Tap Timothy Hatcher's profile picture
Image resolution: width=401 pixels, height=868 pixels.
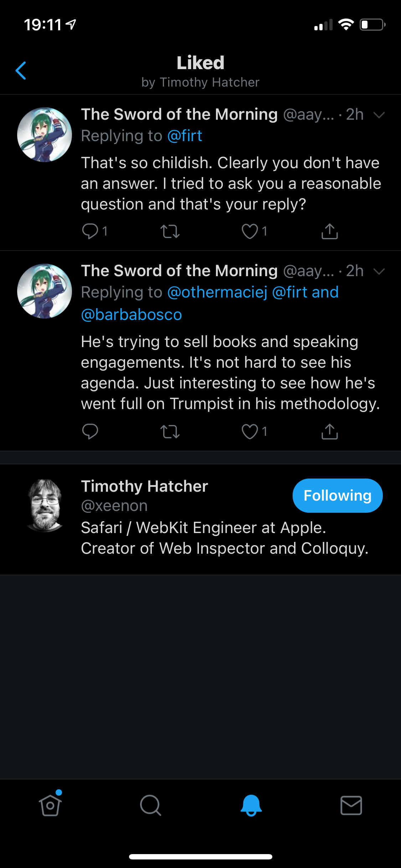click(45, 505)
